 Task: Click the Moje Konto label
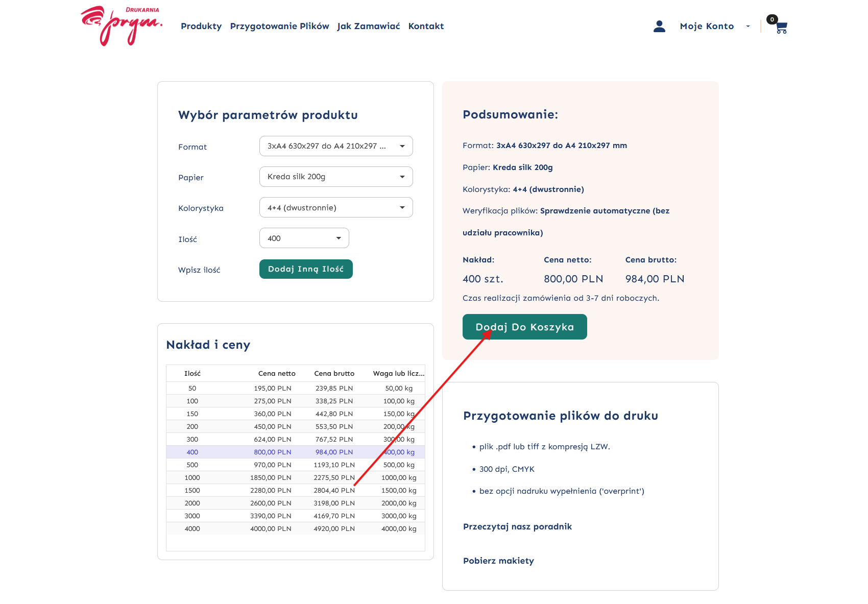(707, 27)
